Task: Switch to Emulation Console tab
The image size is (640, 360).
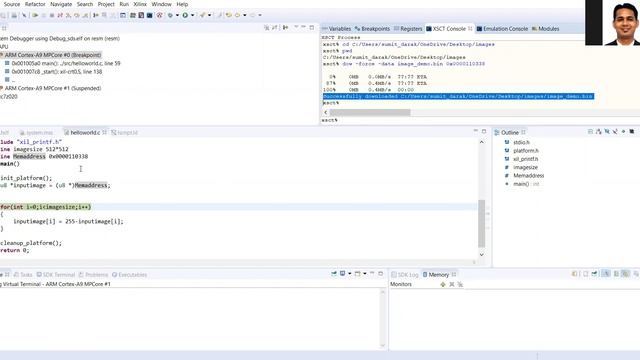Action: [x=502, y=29]
